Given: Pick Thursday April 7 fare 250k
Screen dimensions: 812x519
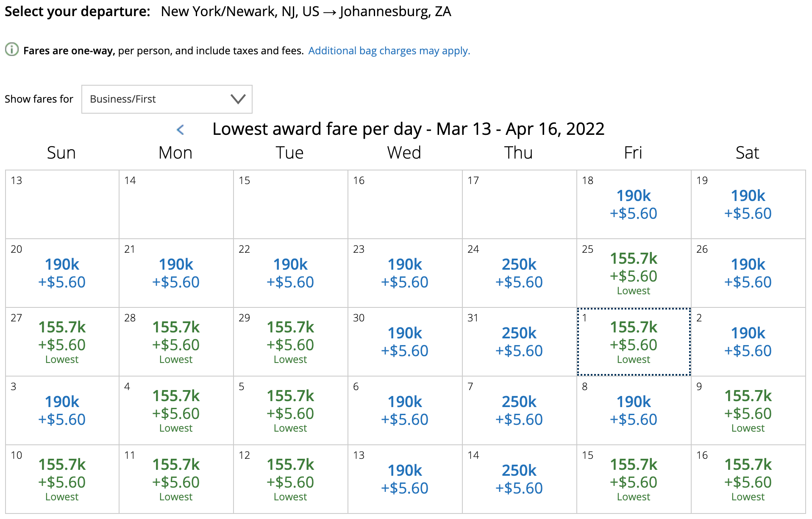Looking at the screenshot, I should click(x=519, y=410).
